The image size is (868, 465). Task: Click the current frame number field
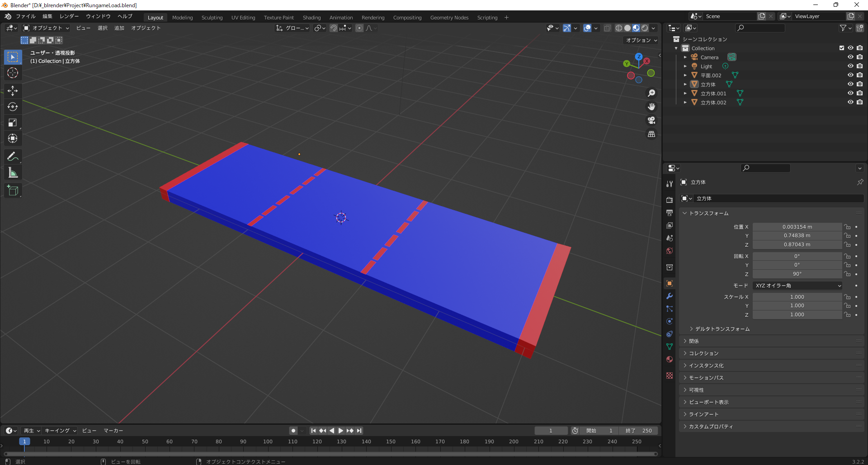click(x=551, y=431)
